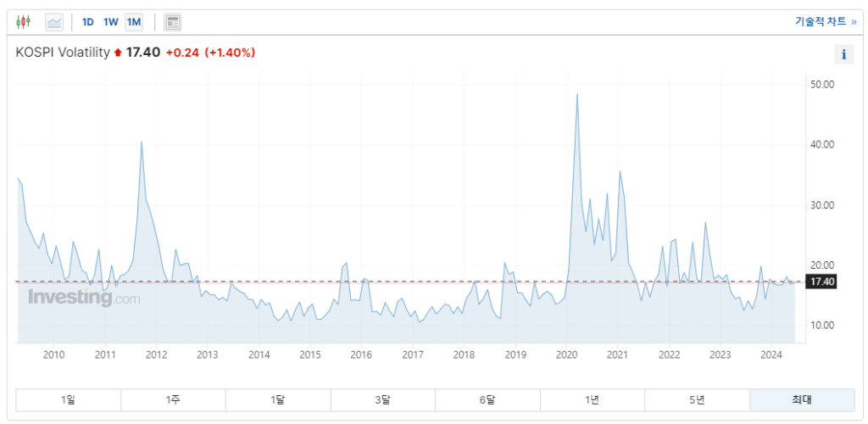This screenshot has height=424, width=868.
Task: Set interval to 1D
Action: [88, 22]
